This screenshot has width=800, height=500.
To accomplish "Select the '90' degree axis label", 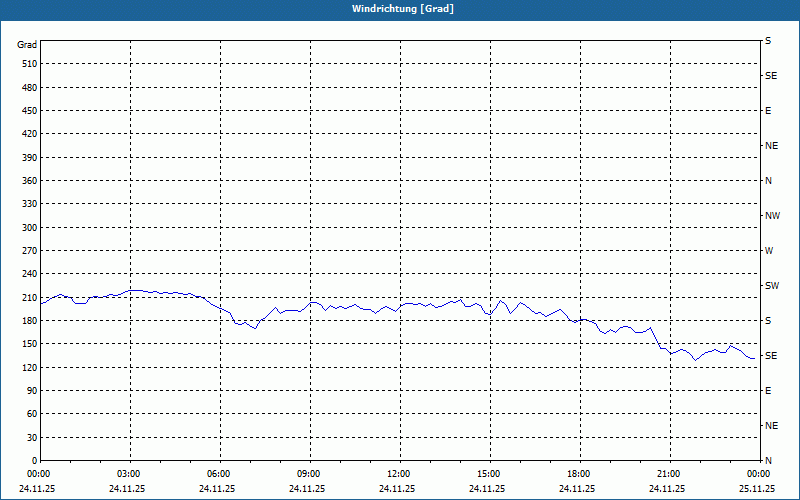I will 32,391.
